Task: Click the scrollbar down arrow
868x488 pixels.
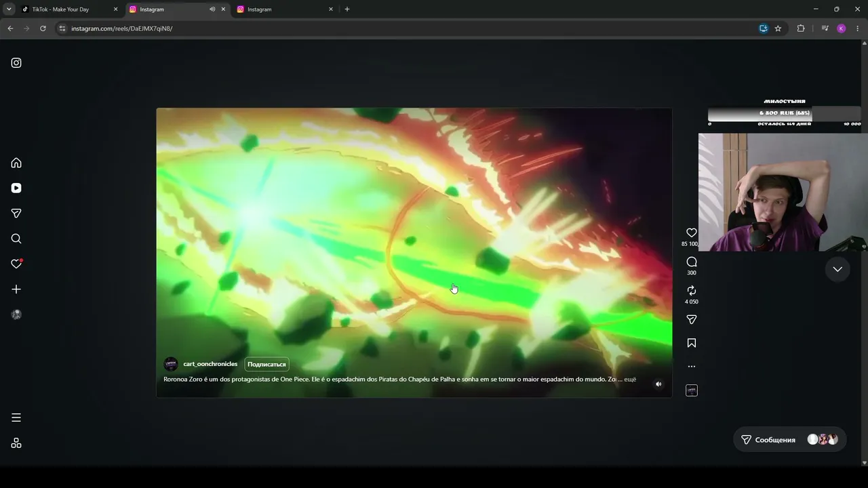Action: click(x=864, y=463)
